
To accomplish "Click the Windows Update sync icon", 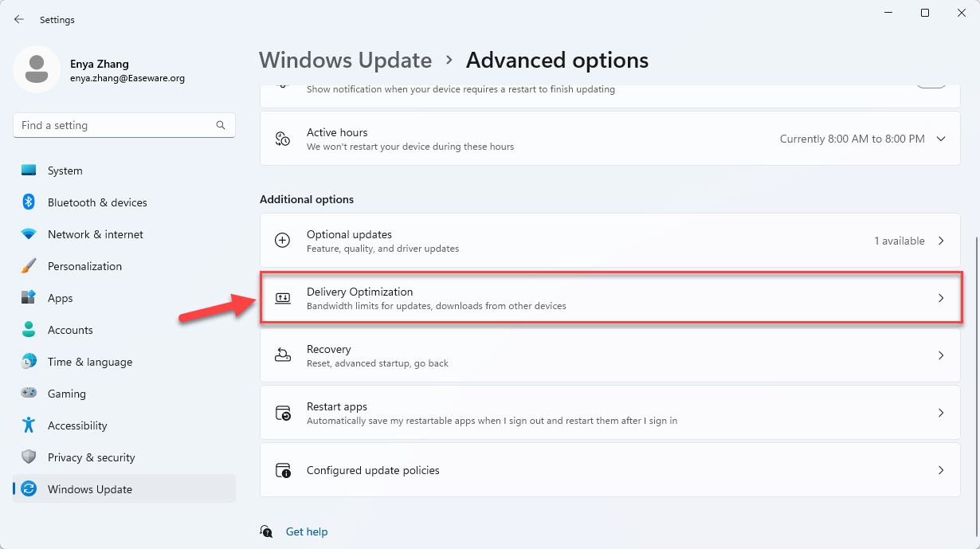I will [29, 489].
